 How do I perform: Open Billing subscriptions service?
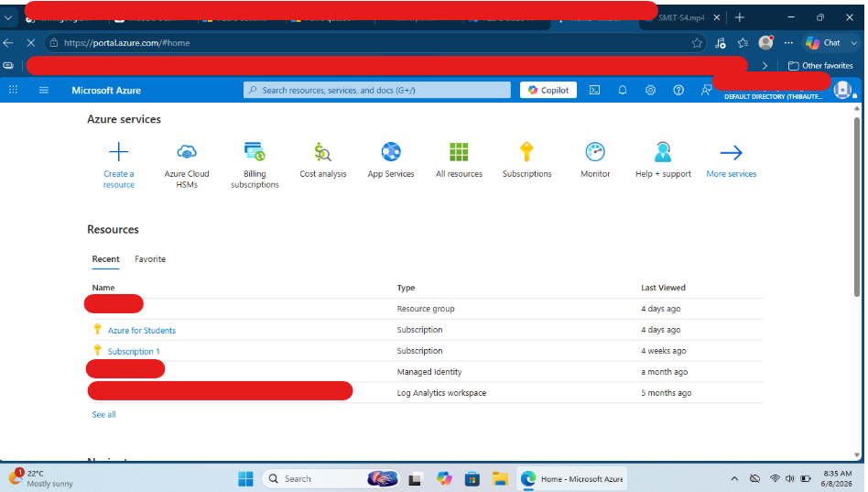pyautogui.click(x=255, y=165)
